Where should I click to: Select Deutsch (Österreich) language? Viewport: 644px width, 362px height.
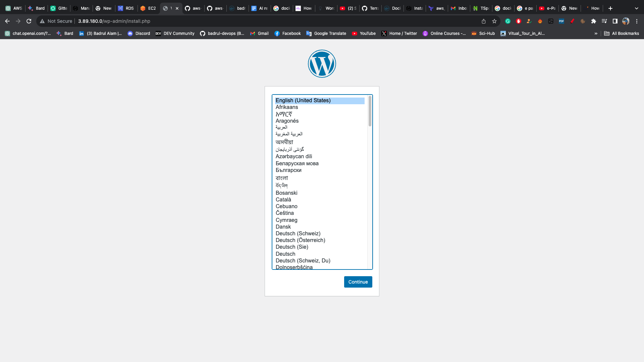tap(320, 240)
